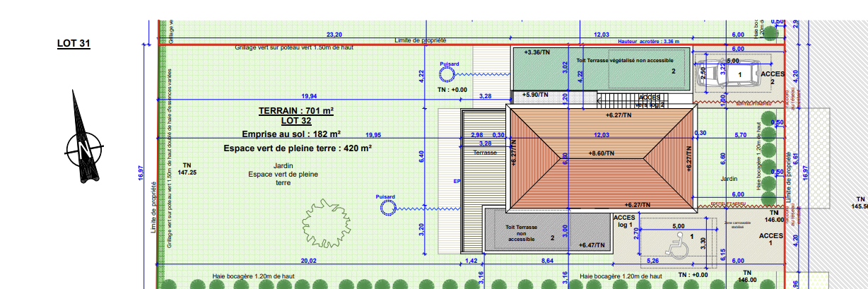Click the ACCES log 1 label
This screenshot has height=289, width=868.
(x=624, y=221)
